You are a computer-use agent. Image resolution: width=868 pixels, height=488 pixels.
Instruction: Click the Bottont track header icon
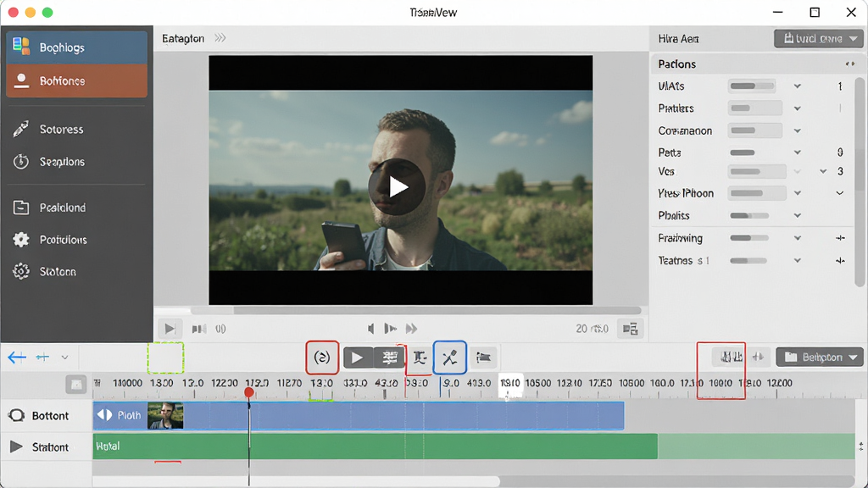(x=17, y=415)
